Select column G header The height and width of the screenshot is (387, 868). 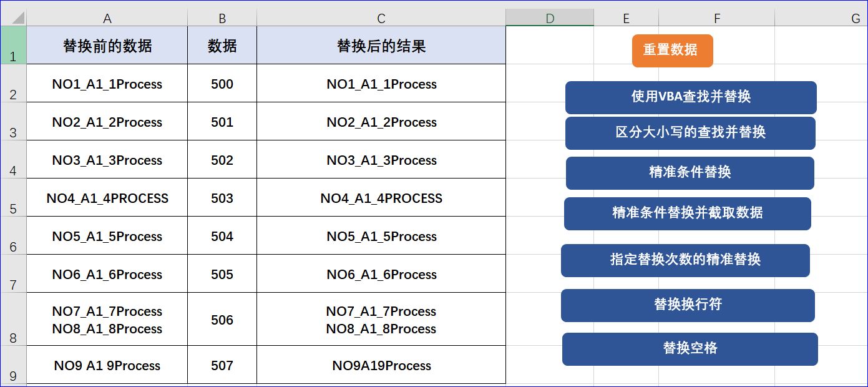coord(821,19)
